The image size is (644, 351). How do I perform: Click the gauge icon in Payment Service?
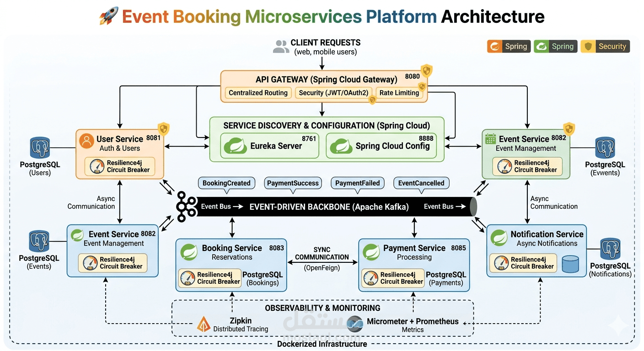click(370, 278)
